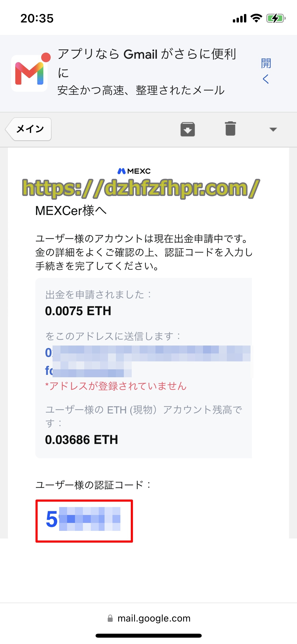Open the blurred ETH withdrawal address link

pyautogui.click(x=148, y=361)
